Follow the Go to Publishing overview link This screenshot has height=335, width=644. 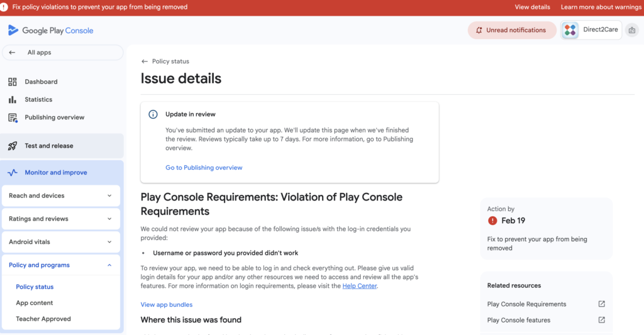[x=204, y=168]
